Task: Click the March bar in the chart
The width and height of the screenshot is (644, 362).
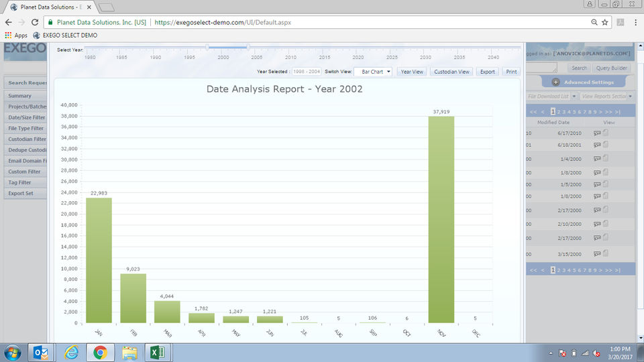Action: [x=167, y=312]
